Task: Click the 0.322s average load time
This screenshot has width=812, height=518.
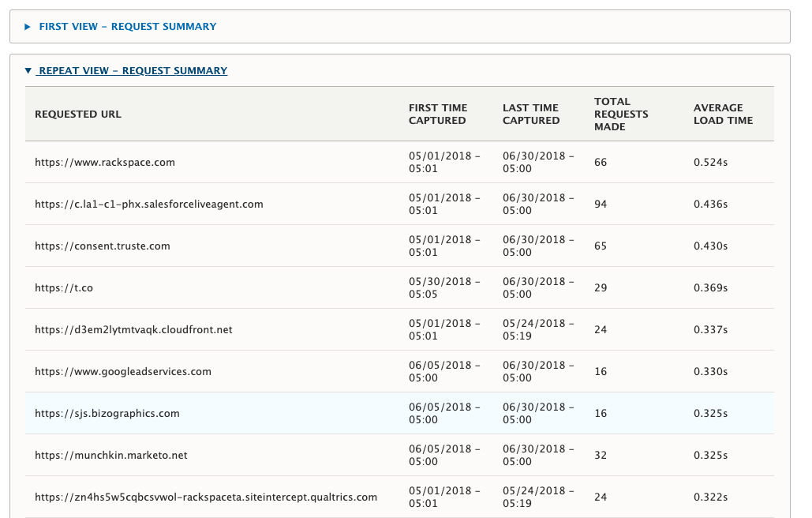Action: click(710, 497)
